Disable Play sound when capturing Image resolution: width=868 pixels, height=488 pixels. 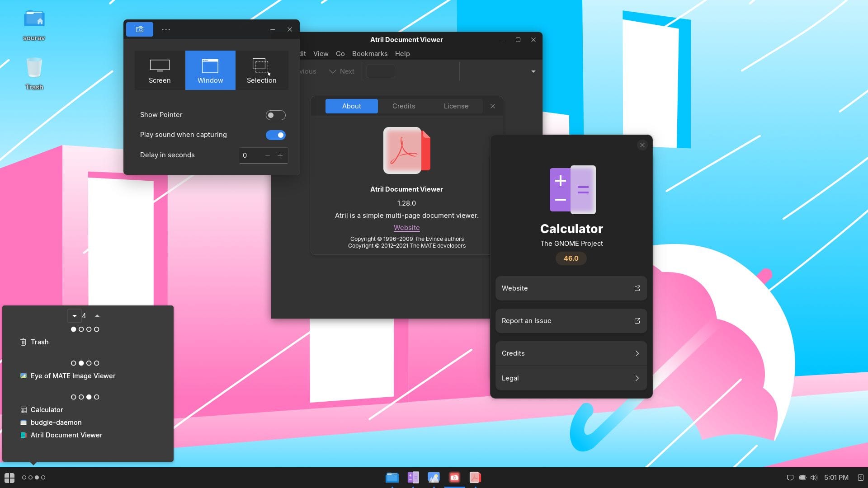pos(275,135)
